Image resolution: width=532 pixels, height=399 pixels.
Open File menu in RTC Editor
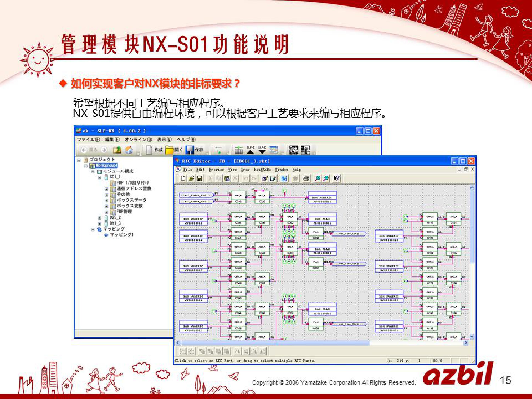tap(188, 170)
